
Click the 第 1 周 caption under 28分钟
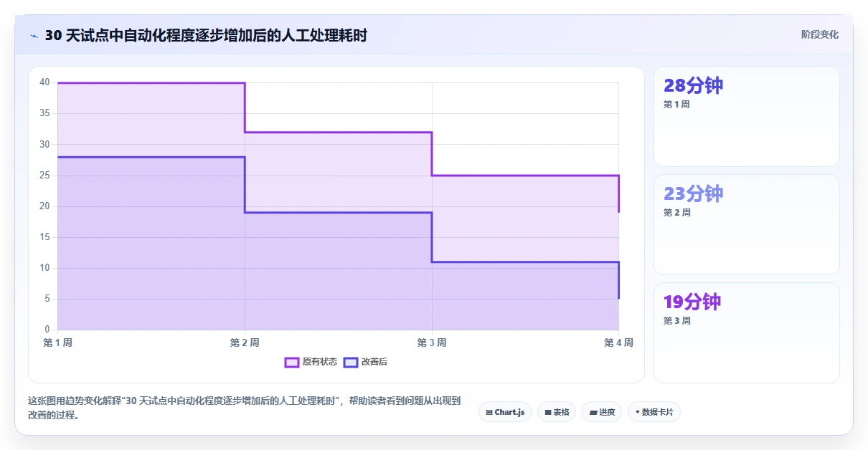pos(676,105)
